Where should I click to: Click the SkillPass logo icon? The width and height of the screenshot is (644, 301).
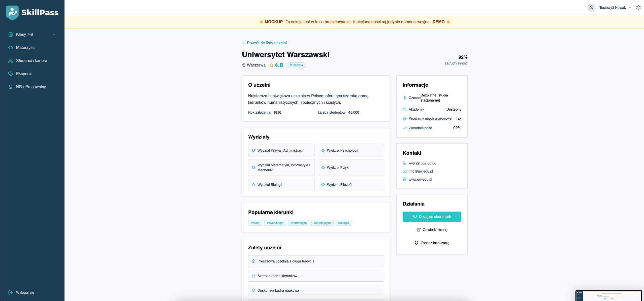[x=12, y=13]
